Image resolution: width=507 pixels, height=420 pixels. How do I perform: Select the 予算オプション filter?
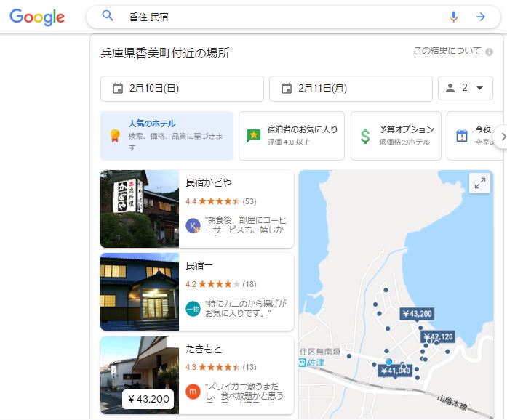pyautogui.click(x=396, y=136)
